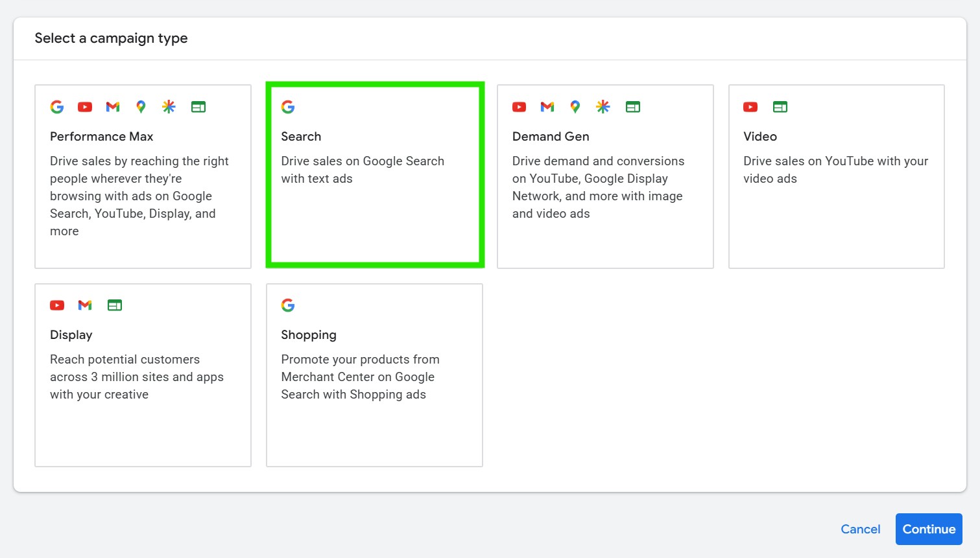
Task: Click the Display Network icon in the Video card
Action: 780,107
